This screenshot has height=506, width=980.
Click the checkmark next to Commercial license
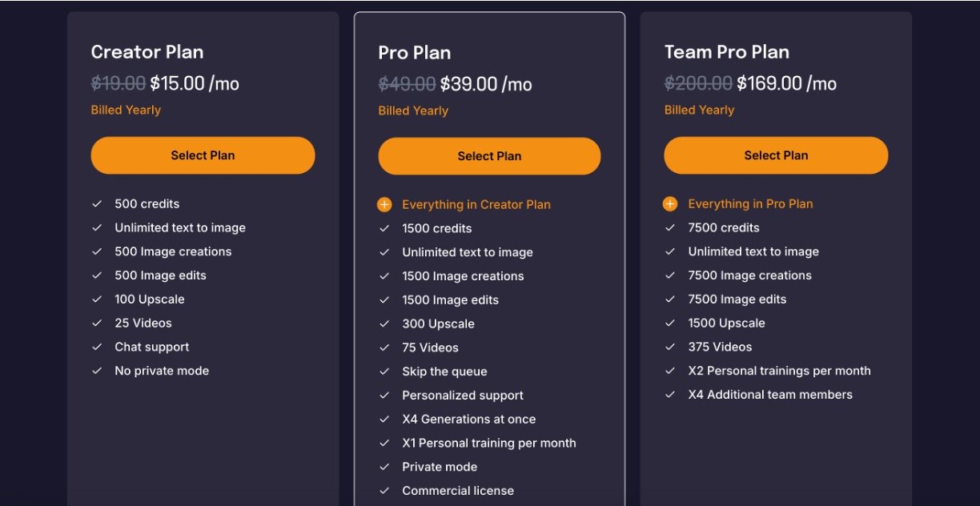tap(384, 491)
